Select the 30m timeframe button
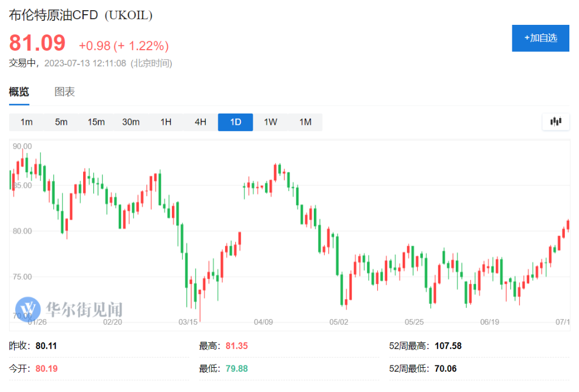The width and height of the screenshot is (579, 392). [131, 122]
